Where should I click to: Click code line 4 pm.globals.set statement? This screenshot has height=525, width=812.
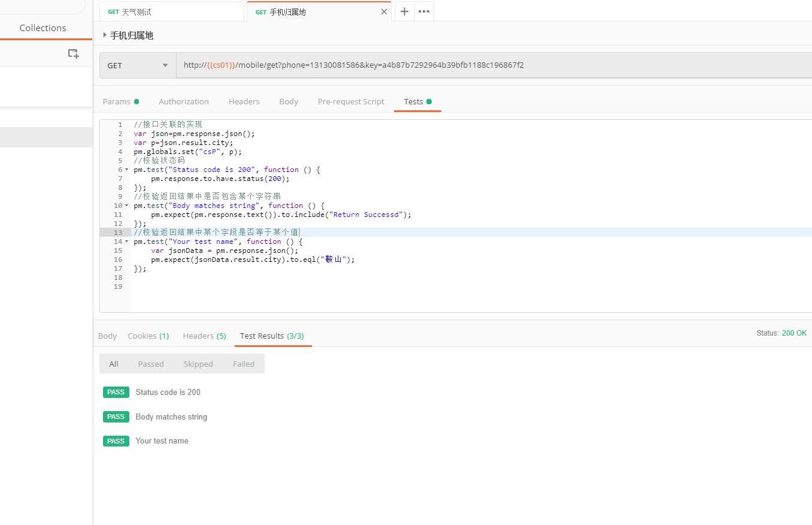[187, 152]
